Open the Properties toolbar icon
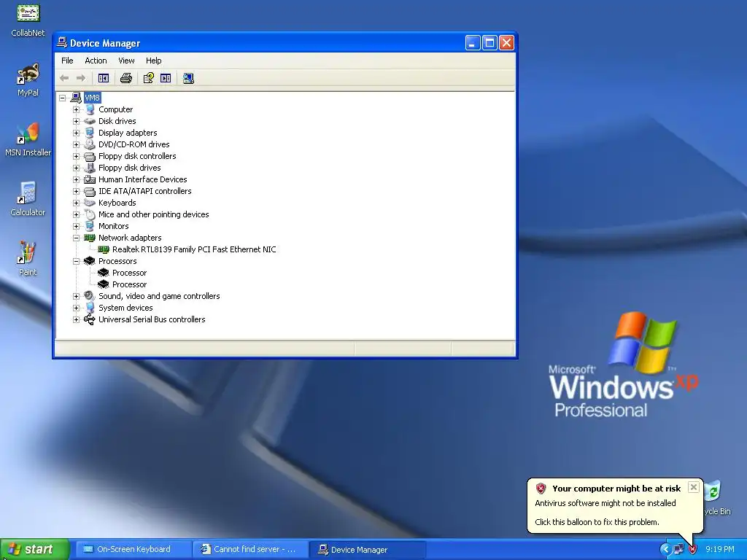The height and width of the screenshot is (560, 747). [x=149, y=78]
